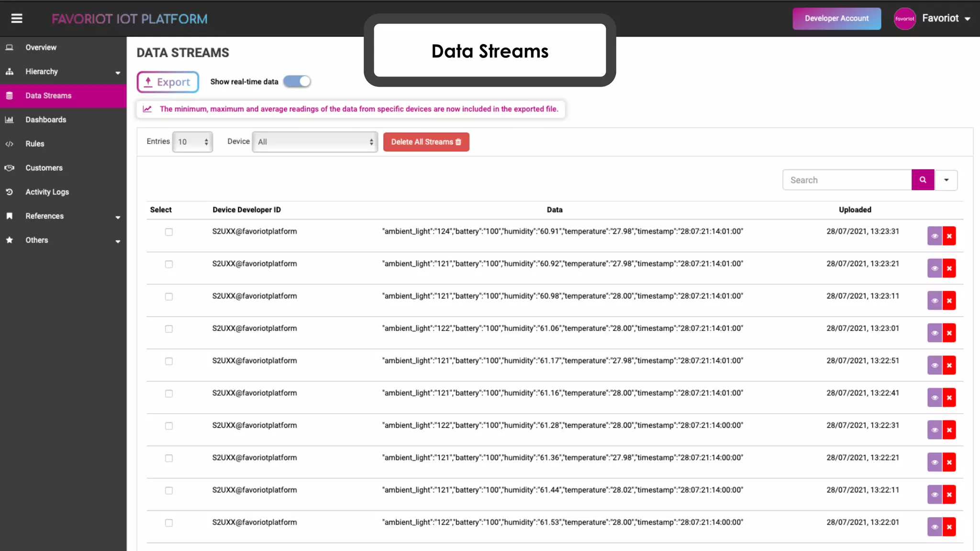This screenshot has height=551, width=980.
Task: Delete stream uploaded at 13:22:31
Action: pyautogui.click(x=949, y=430)
